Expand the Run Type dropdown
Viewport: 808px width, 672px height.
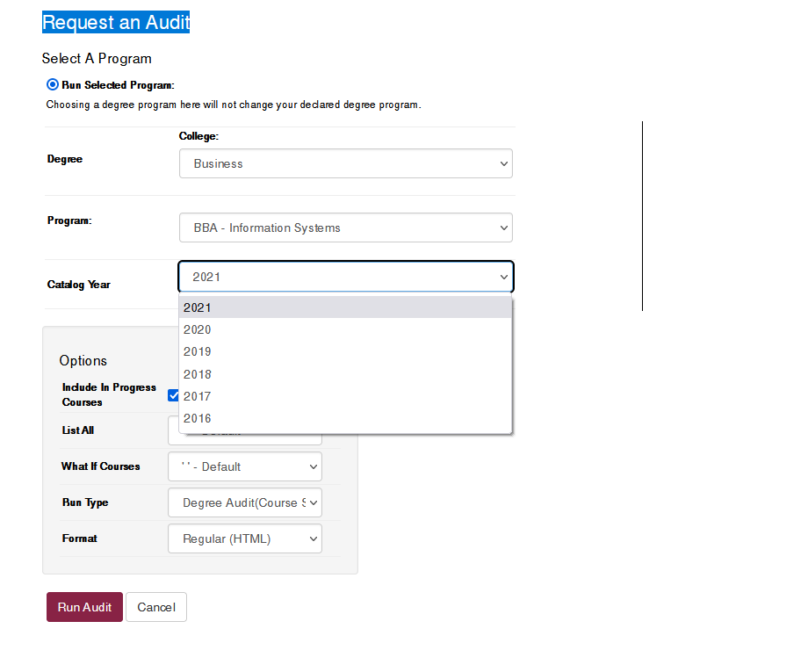tap(244, 502)
